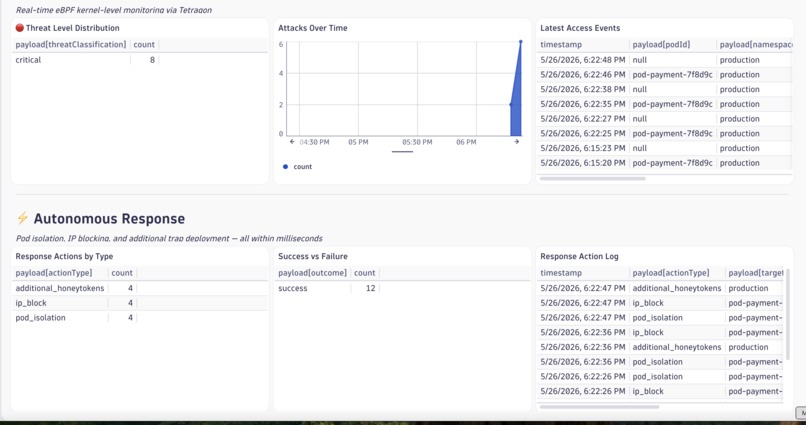Sort by payload[outcome] column header
The height and width of the screenshot is (425, 806).
coord(313,273)
